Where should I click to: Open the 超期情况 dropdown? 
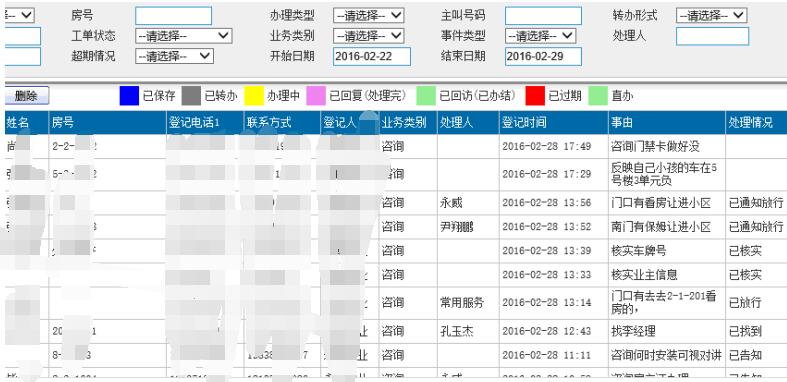coord(174,56)
